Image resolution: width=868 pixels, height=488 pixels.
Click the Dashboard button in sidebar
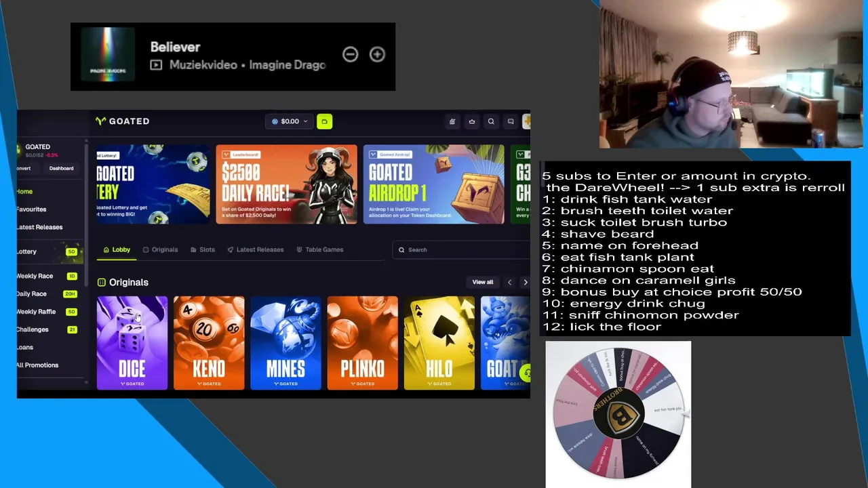click(x=61, y=168)
